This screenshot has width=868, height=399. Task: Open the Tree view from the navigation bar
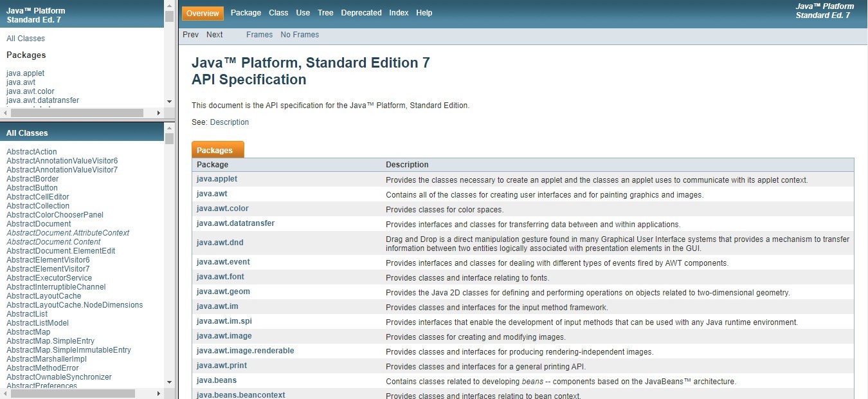pyautogui.click(x=325, y=13)
